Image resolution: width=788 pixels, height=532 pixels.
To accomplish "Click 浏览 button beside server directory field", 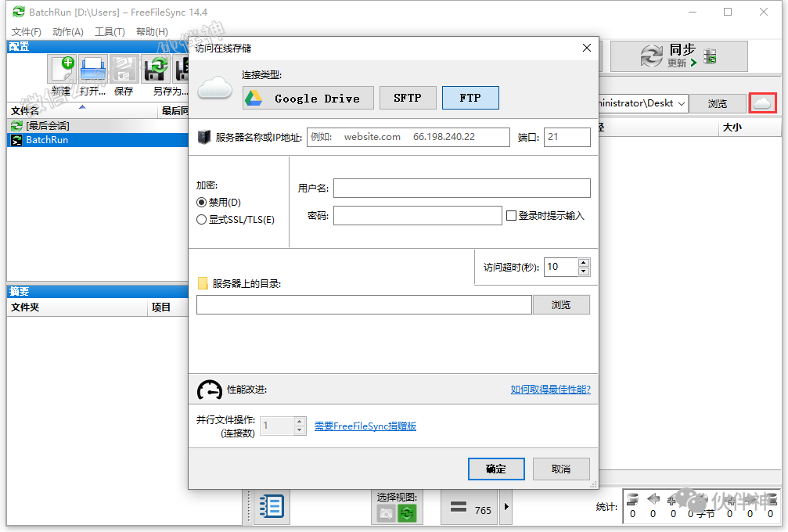I will (561, 305).
